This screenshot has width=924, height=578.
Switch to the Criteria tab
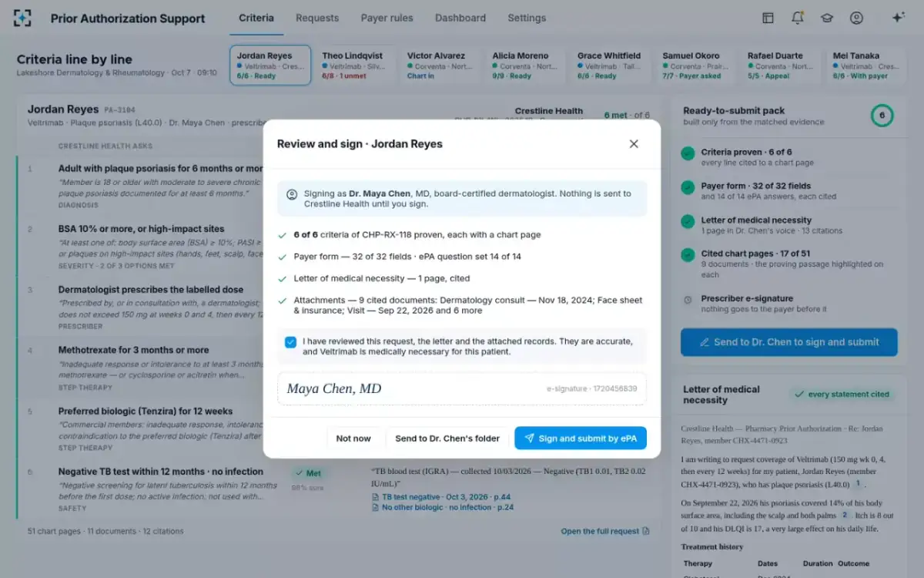[x=256, y=18]
